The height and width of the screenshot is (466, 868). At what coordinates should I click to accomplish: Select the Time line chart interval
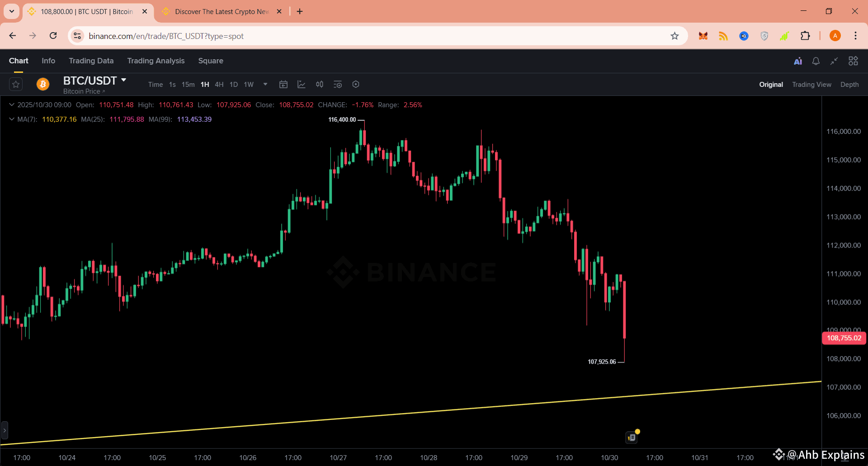tap(156, 85)
